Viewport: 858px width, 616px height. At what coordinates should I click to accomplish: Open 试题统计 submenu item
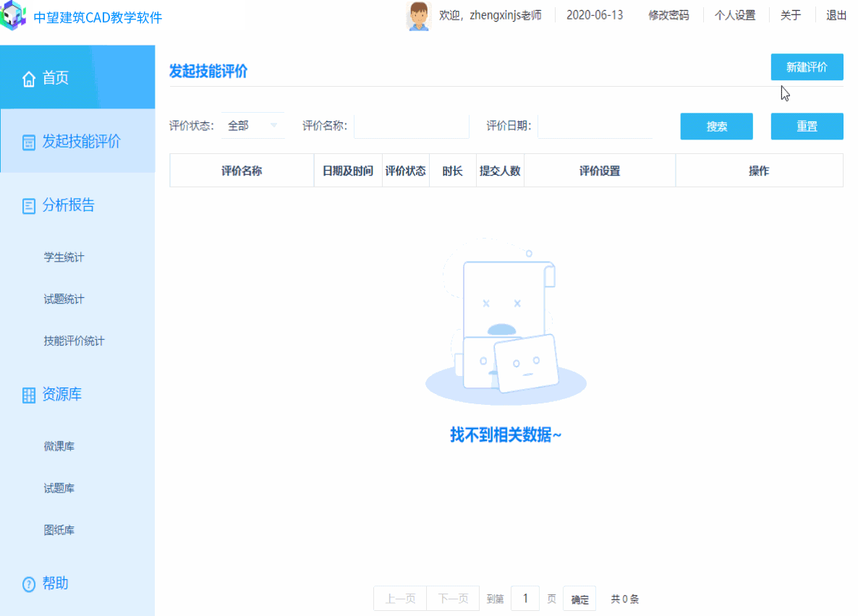coord(64,299)
